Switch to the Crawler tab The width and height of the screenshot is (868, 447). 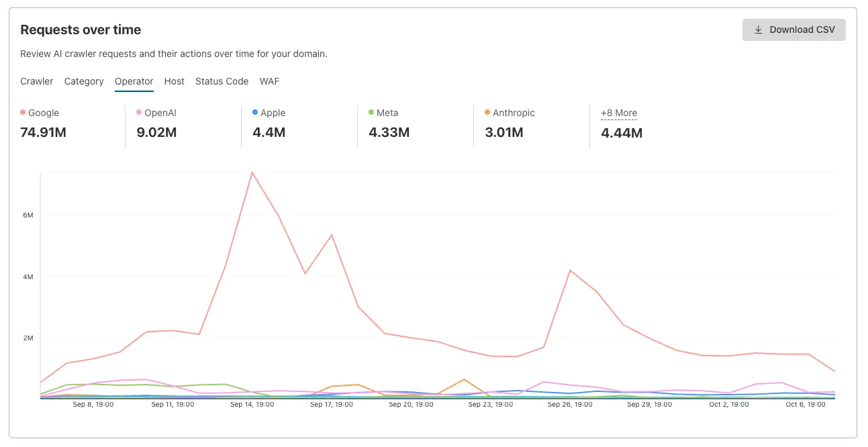click(x=36, y=81)
